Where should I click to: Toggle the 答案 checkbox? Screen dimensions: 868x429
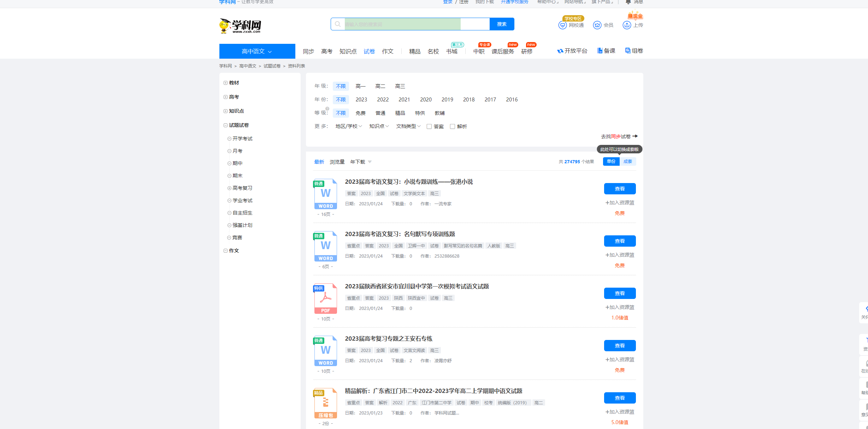point(429,127)
